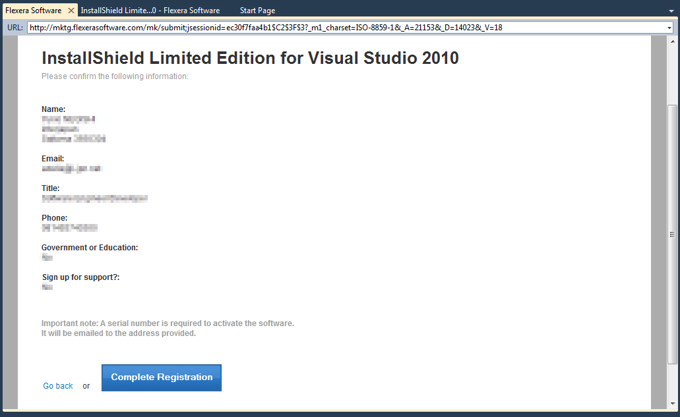
Task: Click the Sign up for support label
Action: [x=81, y=277]
